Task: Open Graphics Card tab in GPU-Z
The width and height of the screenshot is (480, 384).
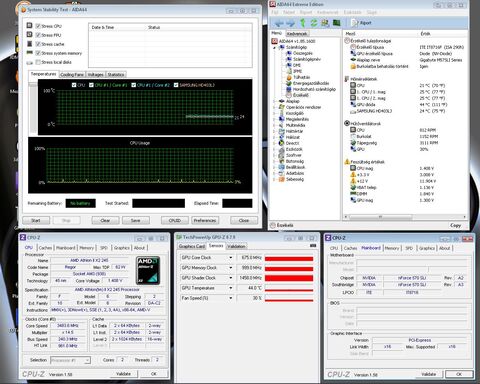Action: 192,246
